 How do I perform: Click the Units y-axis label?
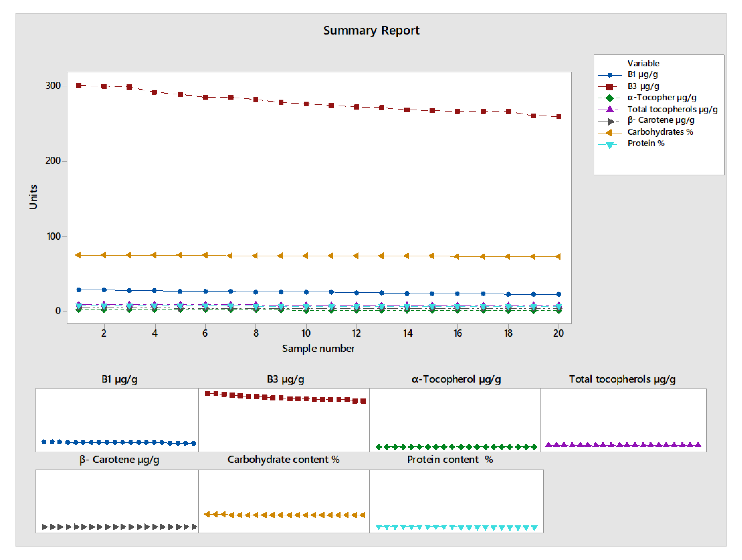(x=33, y=197)
